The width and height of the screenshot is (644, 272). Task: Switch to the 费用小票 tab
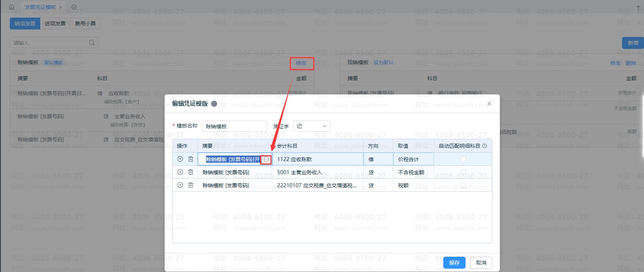point(85,24)
